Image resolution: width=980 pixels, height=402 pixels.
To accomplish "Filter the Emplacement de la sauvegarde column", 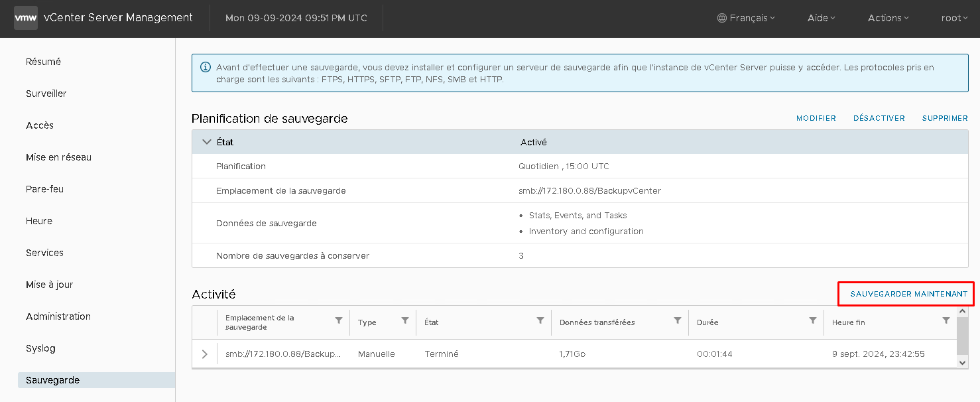I will click(339, 320).
